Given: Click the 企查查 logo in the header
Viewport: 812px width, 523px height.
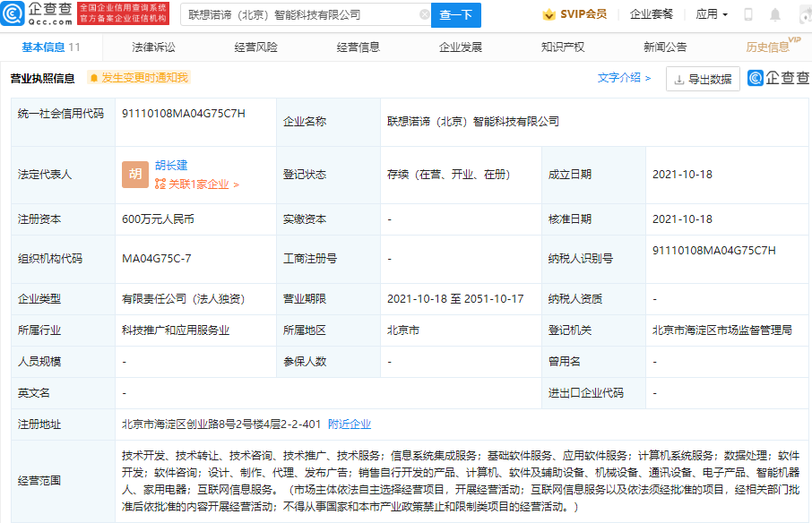Looking at the screenshot, I should coord(39,14).
